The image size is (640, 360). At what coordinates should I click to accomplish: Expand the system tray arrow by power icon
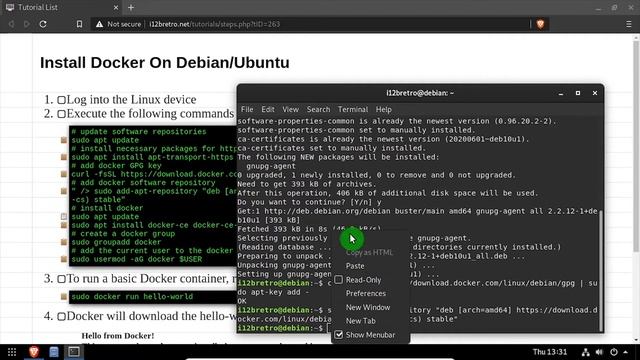point(626,352)
